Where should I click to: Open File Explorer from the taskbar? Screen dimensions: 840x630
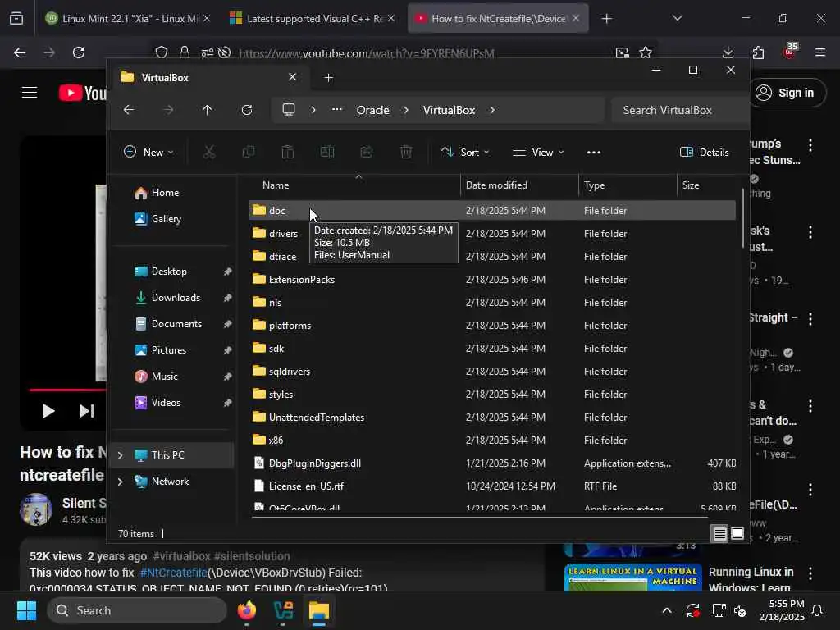[x=319, y=610]
